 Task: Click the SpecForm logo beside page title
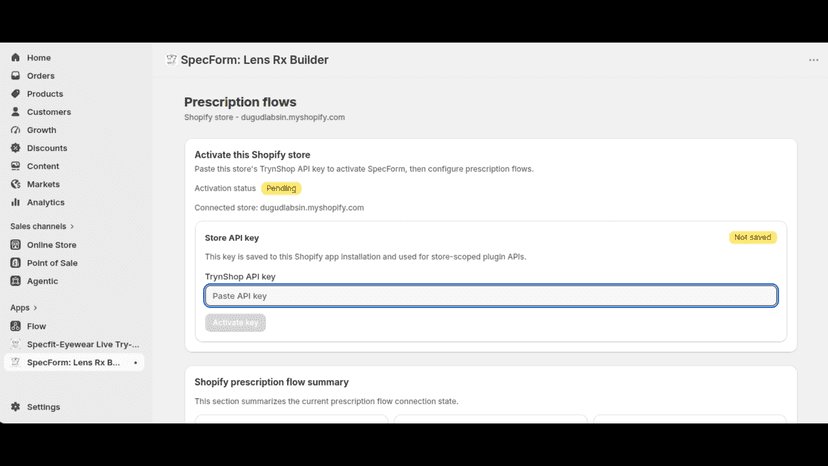click(x=171, y=60)
